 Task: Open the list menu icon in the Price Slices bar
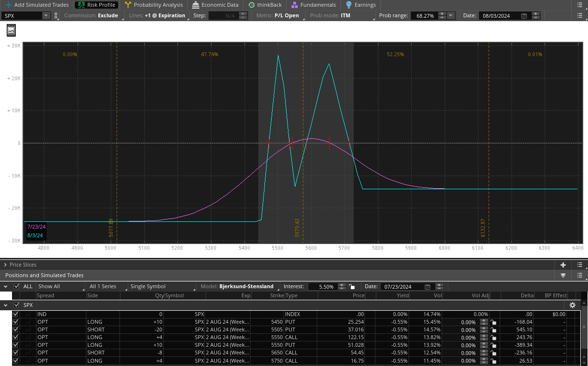580,265
